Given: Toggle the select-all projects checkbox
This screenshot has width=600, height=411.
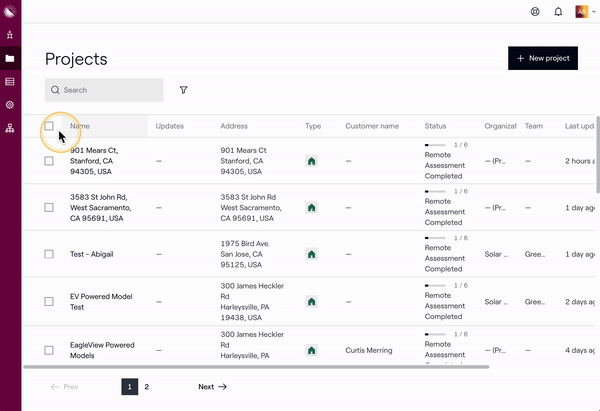Looking at the screenshot, I should (49, 126).
